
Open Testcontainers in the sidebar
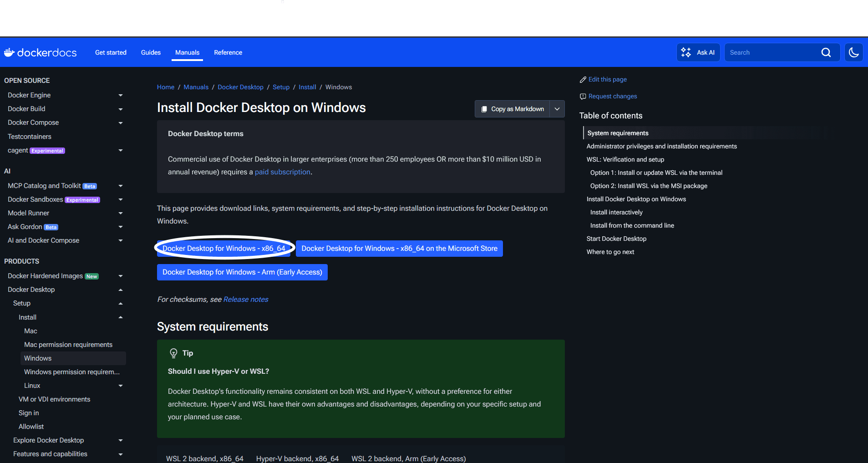click(x=30, y=137)
